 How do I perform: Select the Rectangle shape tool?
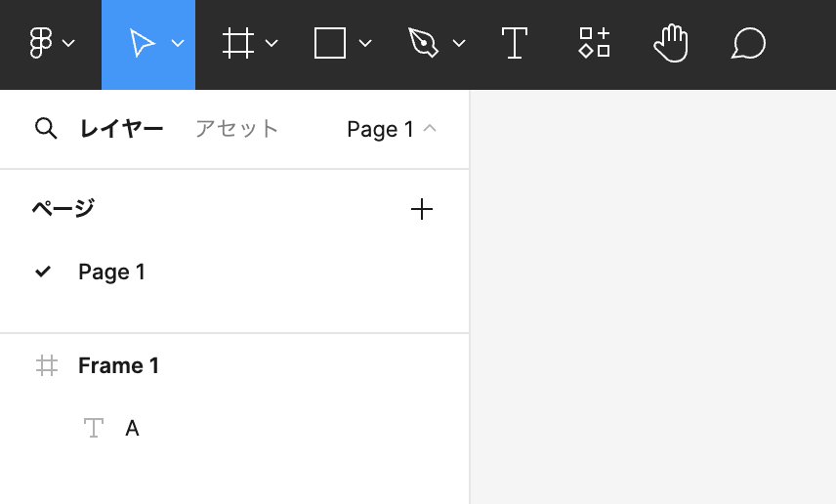coord(330,43)
